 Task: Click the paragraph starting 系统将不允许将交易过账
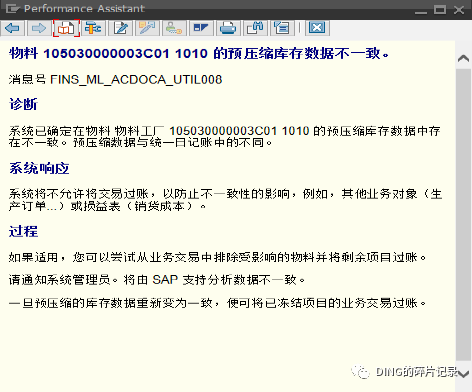coord(225,200)
